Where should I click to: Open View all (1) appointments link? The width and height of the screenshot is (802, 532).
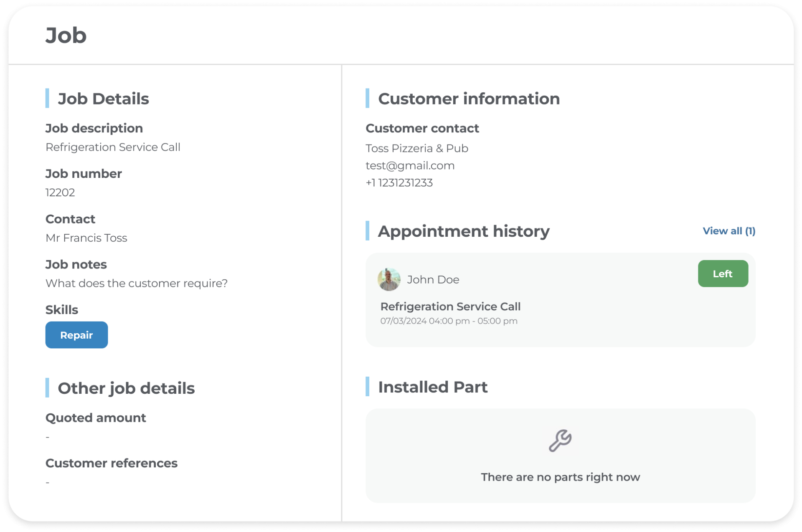click(x=728, y=231)
